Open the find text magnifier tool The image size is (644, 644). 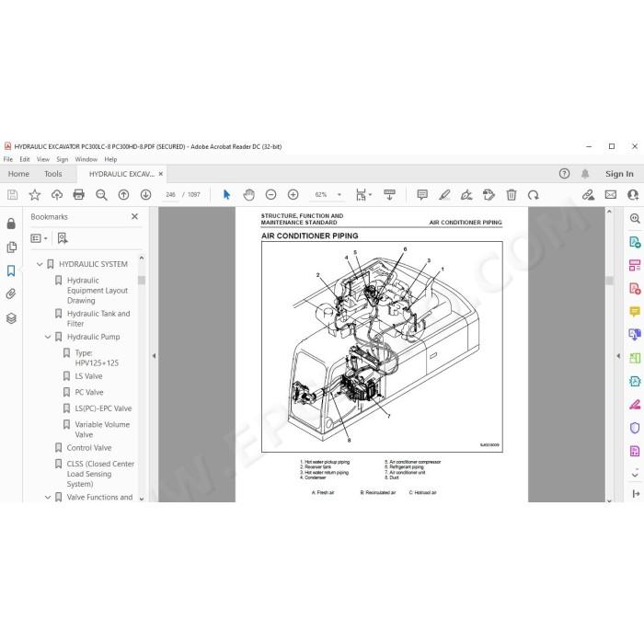click(x=101, y=195)
